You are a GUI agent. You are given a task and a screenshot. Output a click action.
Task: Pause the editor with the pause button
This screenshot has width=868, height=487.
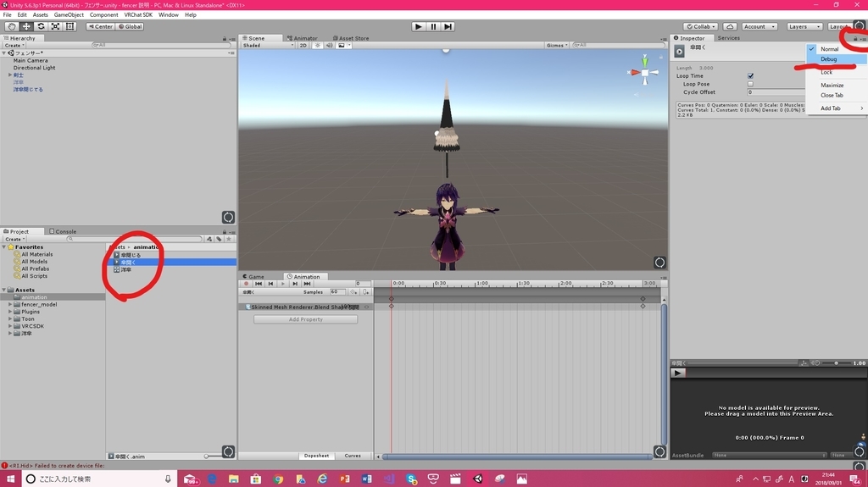tap(433, 26)
